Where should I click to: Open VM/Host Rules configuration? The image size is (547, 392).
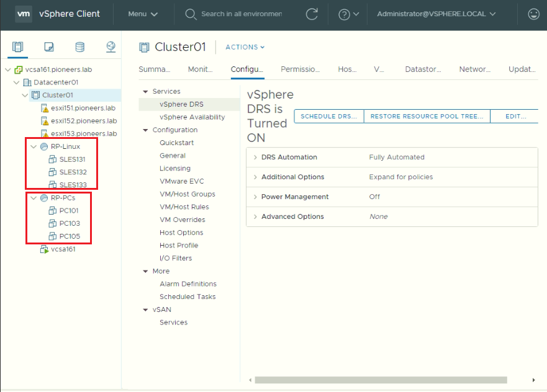pyautogui.click(x=184, y=207)
